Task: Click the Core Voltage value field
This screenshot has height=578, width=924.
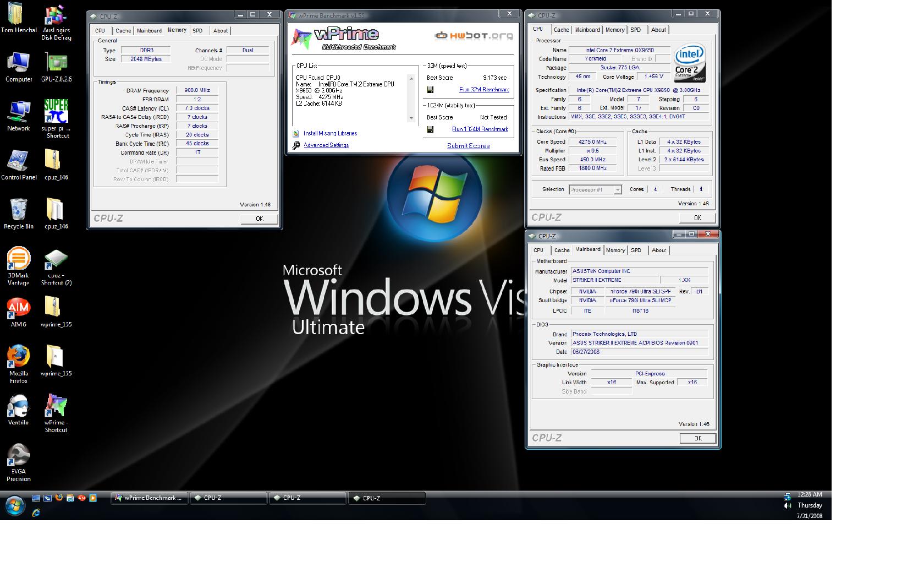Action: (x=653, y=77)
